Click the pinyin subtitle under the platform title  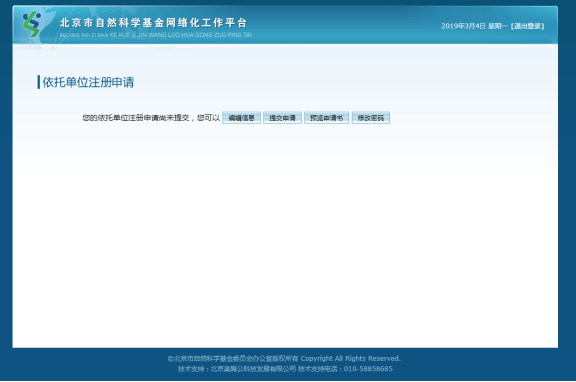[x=156, y=35]
